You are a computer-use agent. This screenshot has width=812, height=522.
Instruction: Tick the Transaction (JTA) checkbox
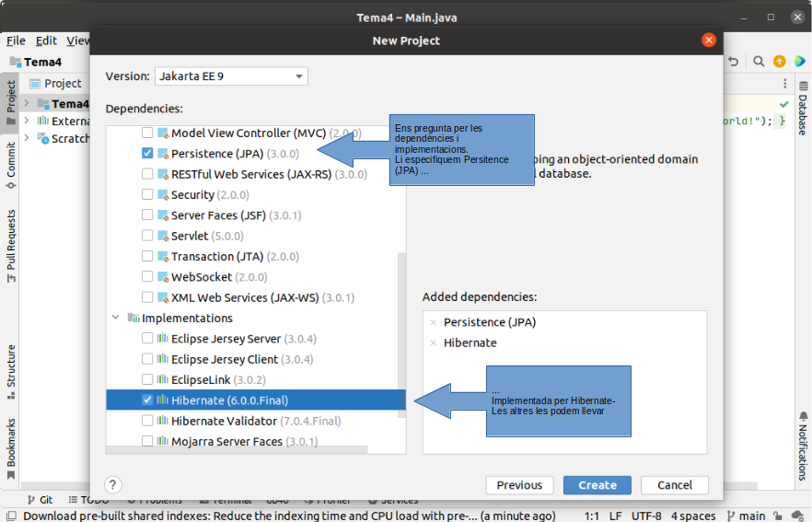pos(147,256)
